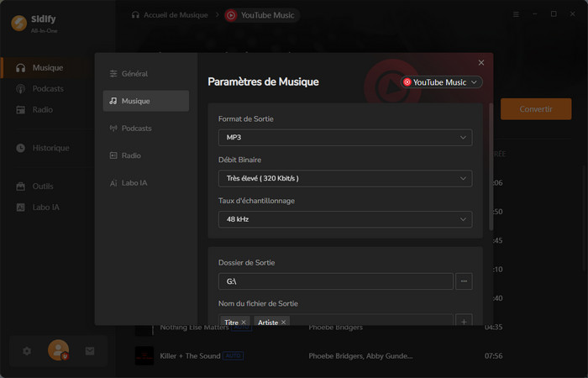
Task: Expand the Débit Binaire dropdown
Action: click(345, 178)
